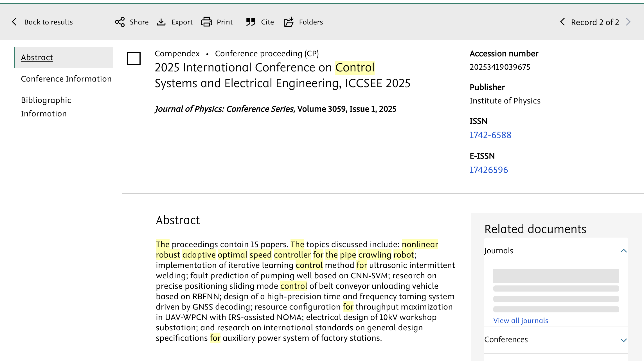
Task: Click the Export label in toolbar
Action: coord(182,22)
